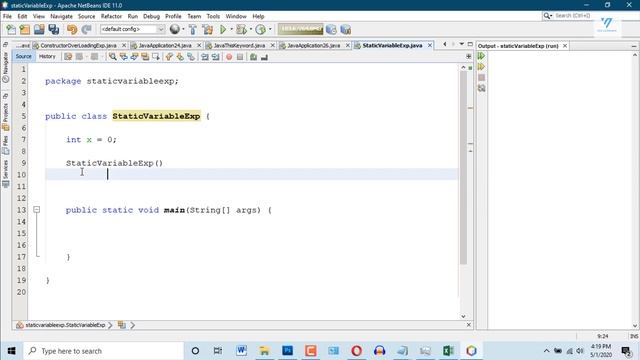Click the editor vertical scrollbar
The image size is (640, 360).
pyautogui.click(x=463, y=167)
